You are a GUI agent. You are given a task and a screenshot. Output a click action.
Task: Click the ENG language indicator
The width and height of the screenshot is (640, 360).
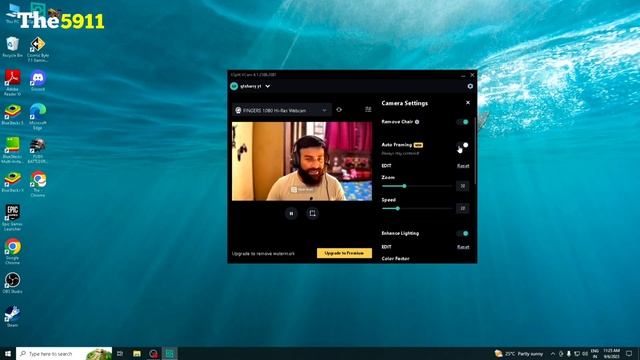pos(595,353)
